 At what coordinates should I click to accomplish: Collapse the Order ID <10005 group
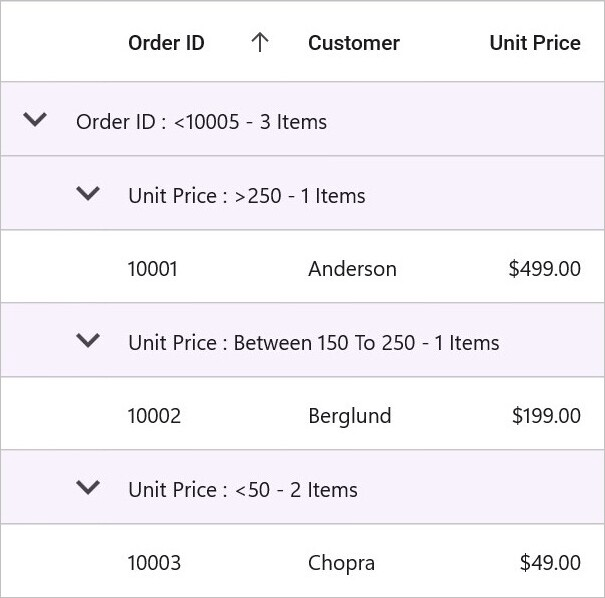[35, 119]
